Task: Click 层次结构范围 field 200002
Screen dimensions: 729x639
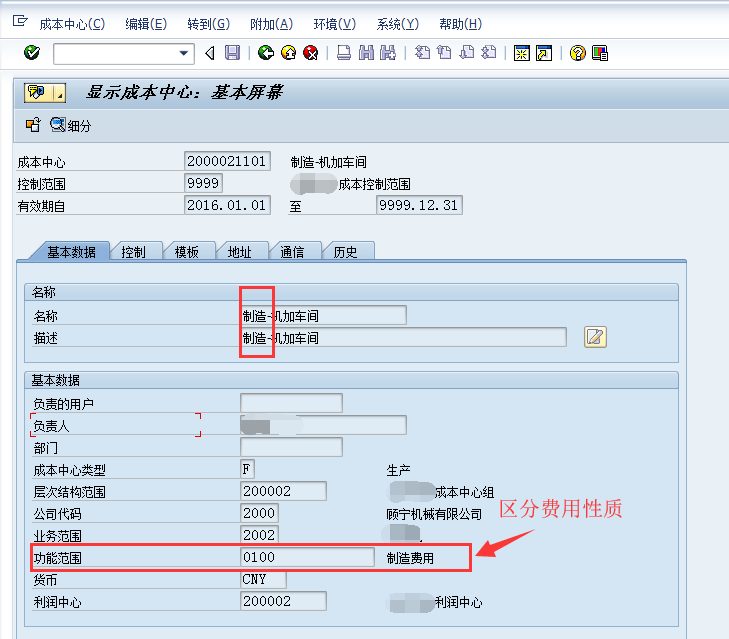Action: pyautogui.click(x=284, y=491)
